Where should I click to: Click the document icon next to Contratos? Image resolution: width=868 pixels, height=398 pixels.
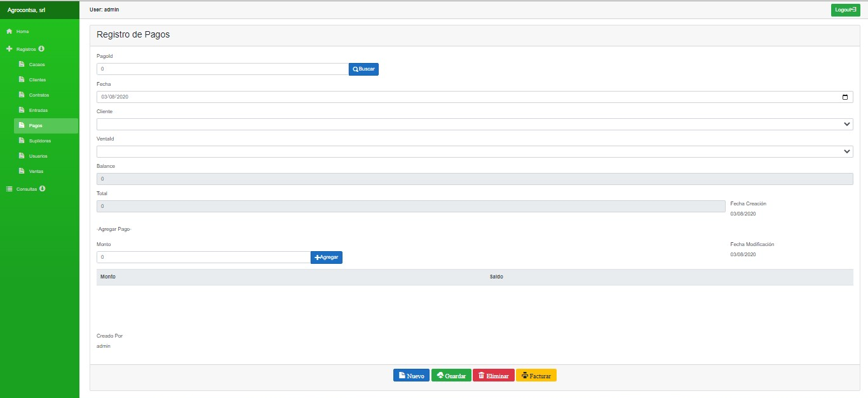click(x=22, y=95)
